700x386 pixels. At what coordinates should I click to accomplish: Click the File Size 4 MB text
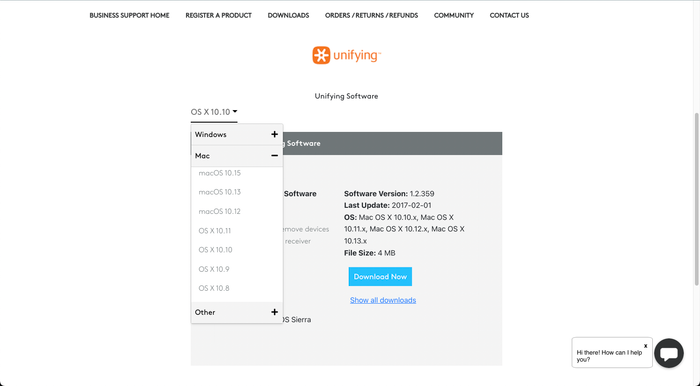pyautogui.click(x=370, y=253)
